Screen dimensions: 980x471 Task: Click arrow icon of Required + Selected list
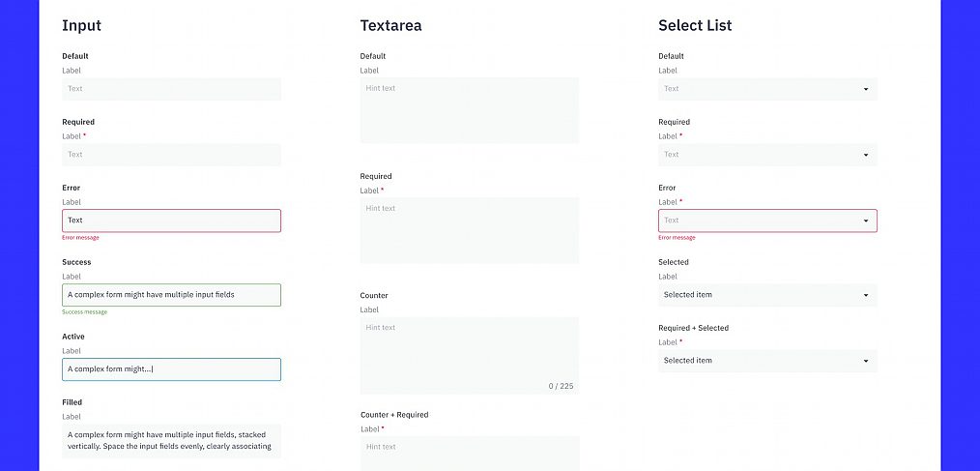pyautogui.click(x=866, y=361)
